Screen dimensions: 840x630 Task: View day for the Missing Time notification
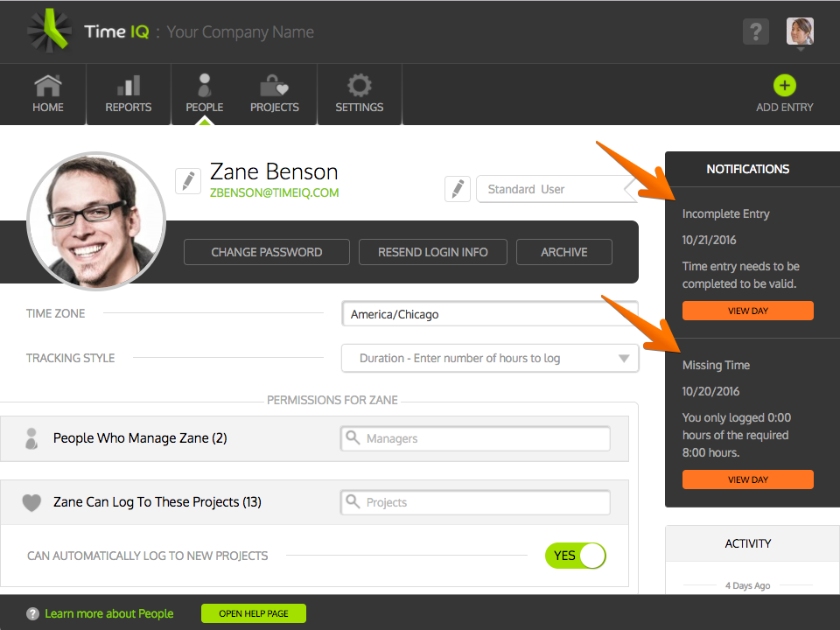(748, 479)
